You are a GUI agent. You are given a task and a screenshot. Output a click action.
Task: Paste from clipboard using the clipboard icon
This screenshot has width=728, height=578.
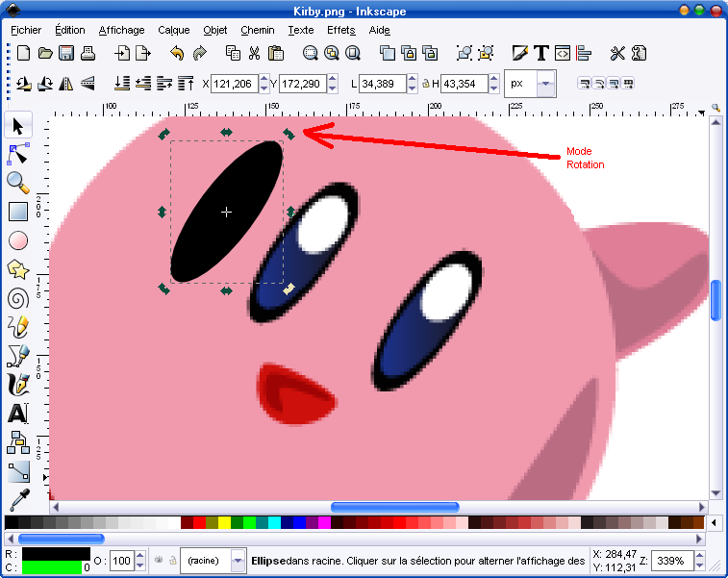click(276, 54)
